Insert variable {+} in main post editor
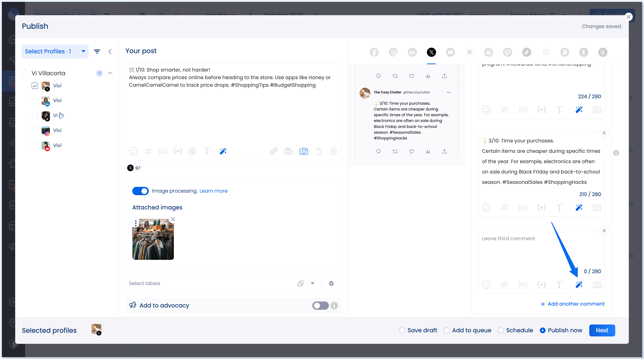This screenshot has width=644, height=359. point(178,151)
